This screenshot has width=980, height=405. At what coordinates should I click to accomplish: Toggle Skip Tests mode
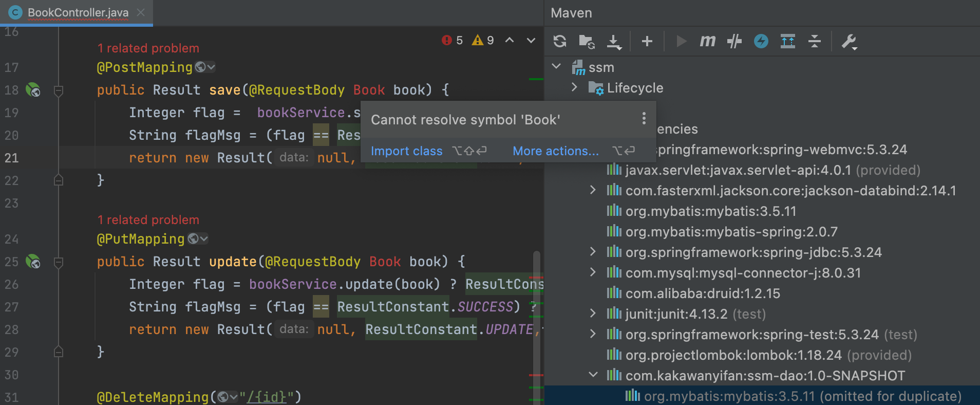click(x=761, y=41)
